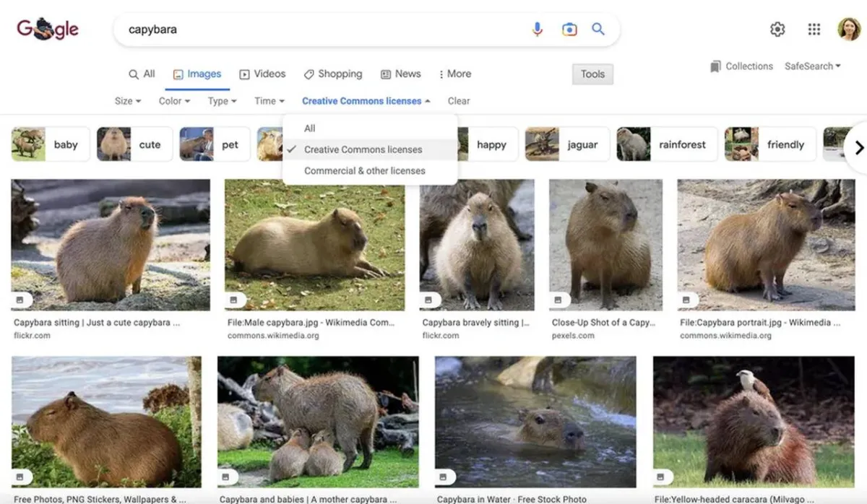Choose All in license filter menu

pos(310,129)
